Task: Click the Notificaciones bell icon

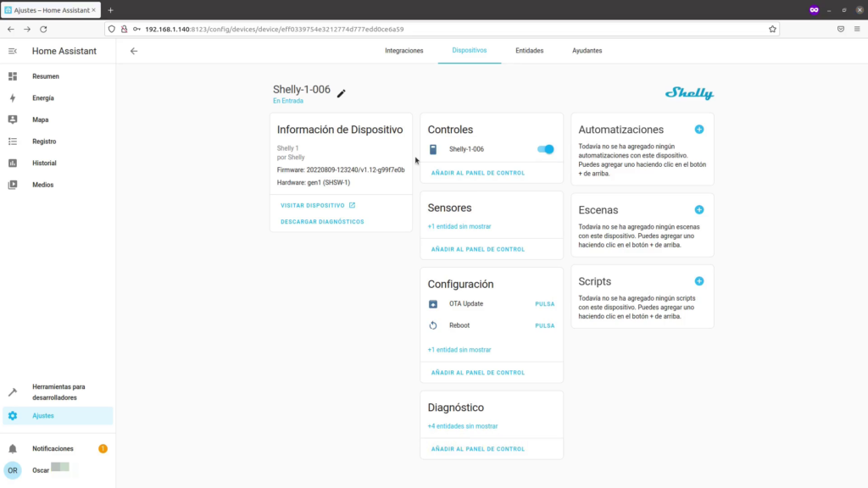Action: tap(14, 448)
